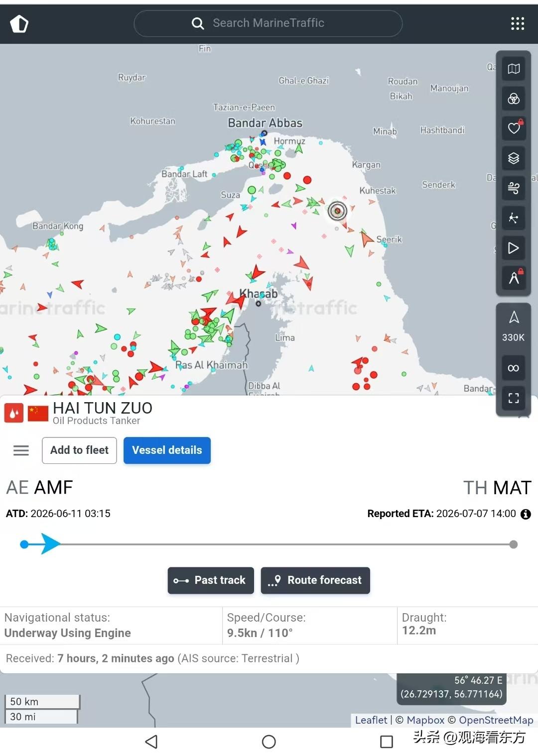Open the density maps tool icon
Viewport: 538px width, 756px height.
tap(514, 218)
